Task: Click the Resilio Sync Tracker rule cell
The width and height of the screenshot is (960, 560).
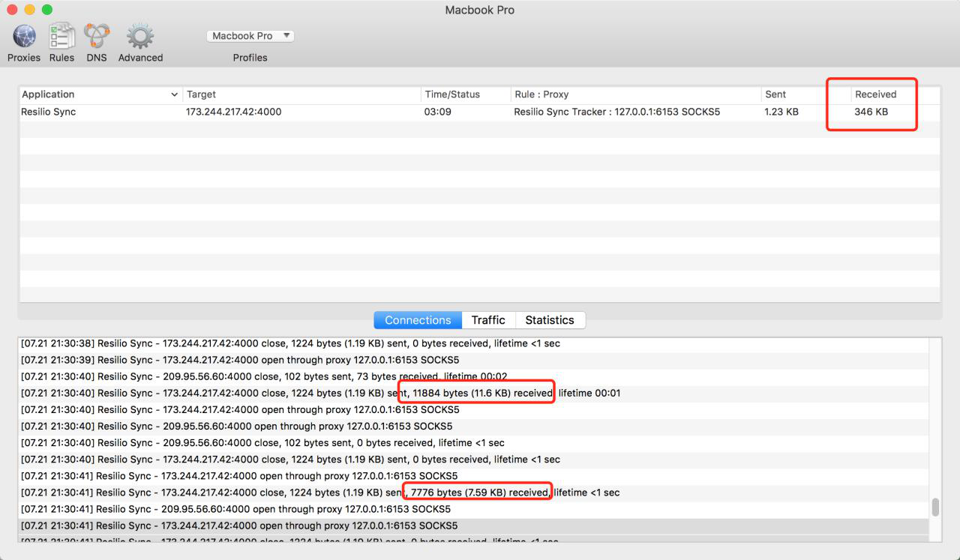Action: [617, 112]
